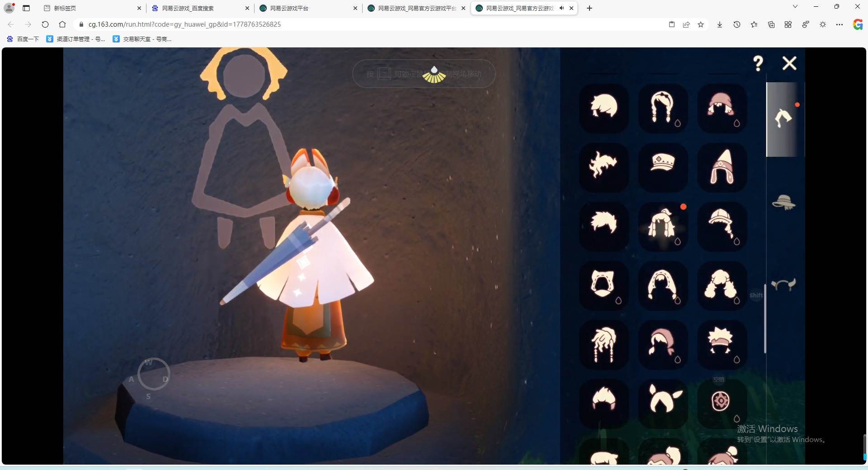Open the downloads panel
The height and width of the screenshot is (470, 868).
click(x=720, y=24)
